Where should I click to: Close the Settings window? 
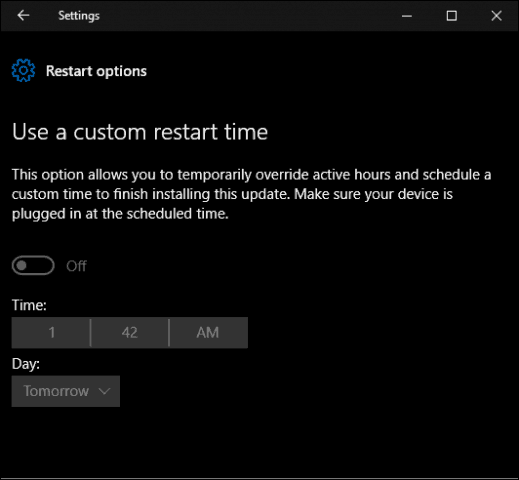click(496, 16)
